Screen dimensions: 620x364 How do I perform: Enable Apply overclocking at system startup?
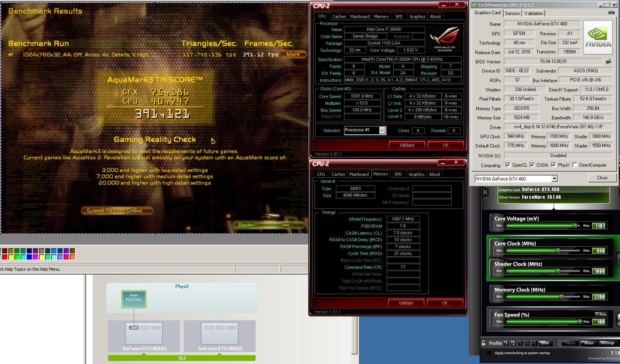pyautogui.click(x=489, y=353)
